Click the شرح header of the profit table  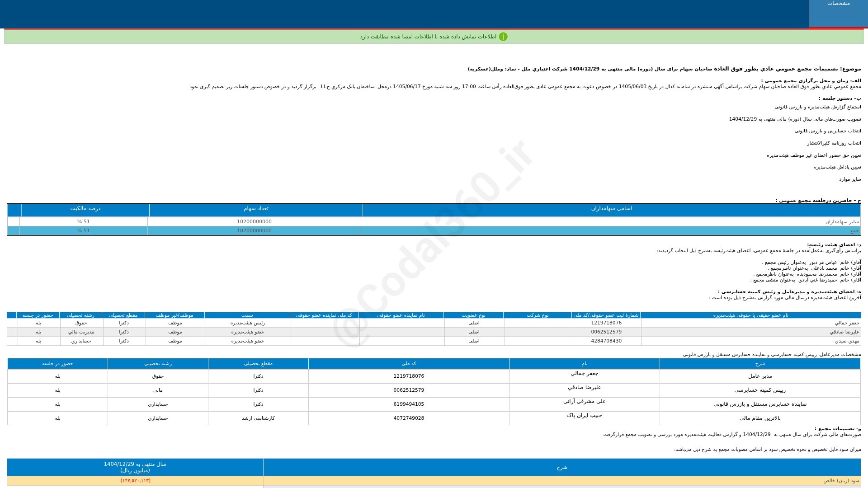click(562, 467)
